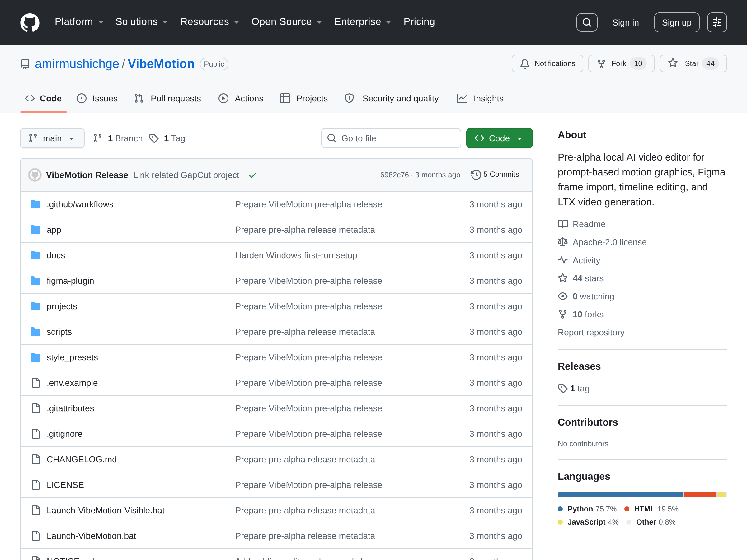This screenshot has width=747, height=560.
Task: Click the file icon for .gitattributes
Action: [x=35, y=408]
